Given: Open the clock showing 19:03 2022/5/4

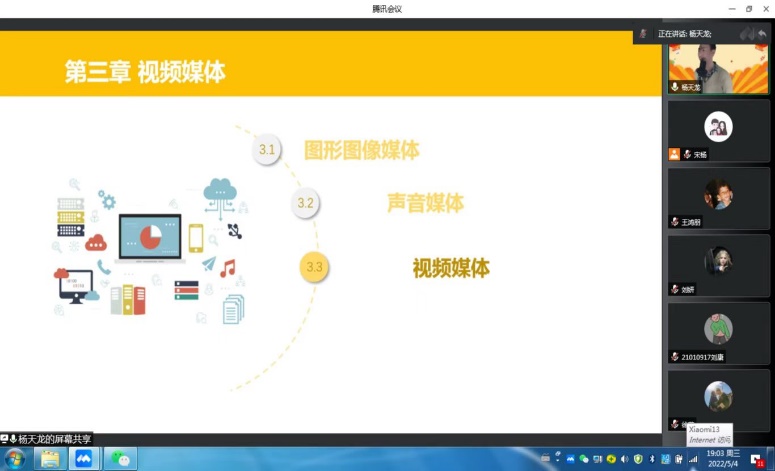Looking at the screenshot, I should click(723, 459).
